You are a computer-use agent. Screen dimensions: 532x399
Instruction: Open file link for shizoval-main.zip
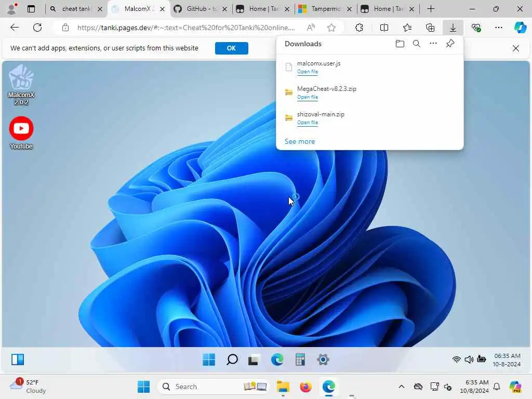coord(308,123)
